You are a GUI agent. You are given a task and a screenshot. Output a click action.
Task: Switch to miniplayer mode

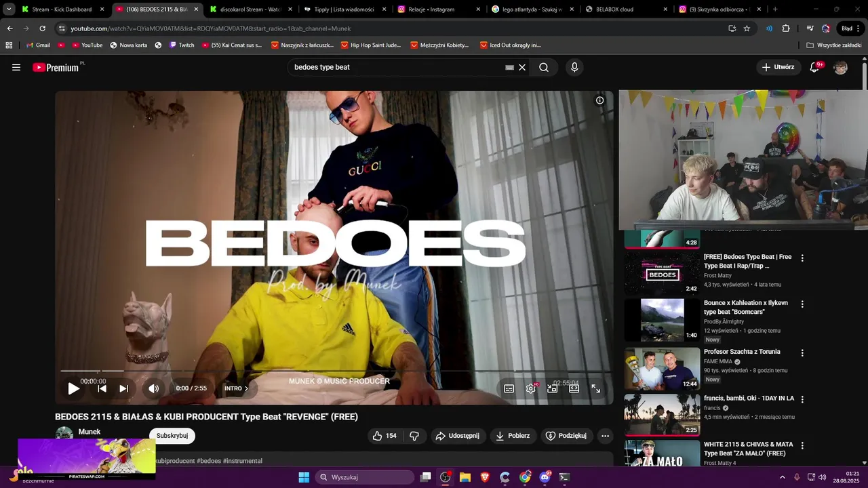click(x=552, y=388)
